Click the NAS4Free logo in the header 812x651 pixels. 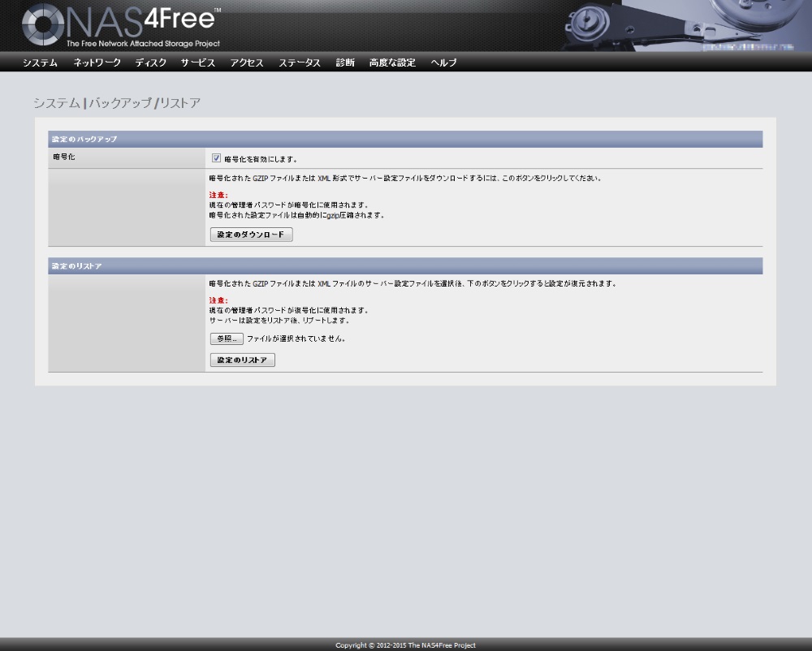pyautogui.click(x=121, y=24)
